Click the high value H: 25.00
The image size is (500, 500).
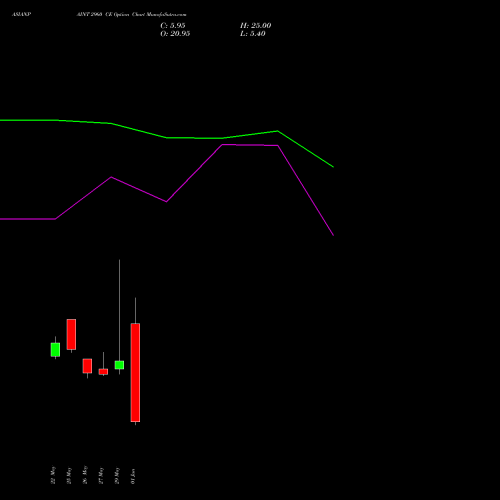click(x=256, y=26)
